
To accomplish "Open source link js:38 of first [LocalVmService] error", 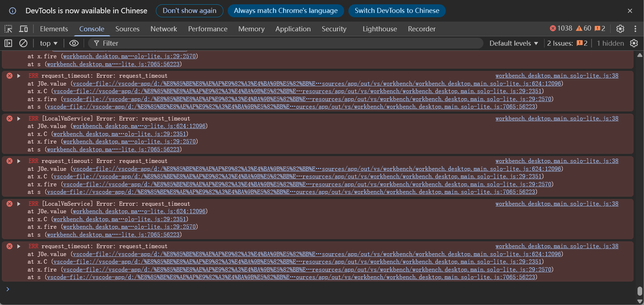I will point(557,119).
